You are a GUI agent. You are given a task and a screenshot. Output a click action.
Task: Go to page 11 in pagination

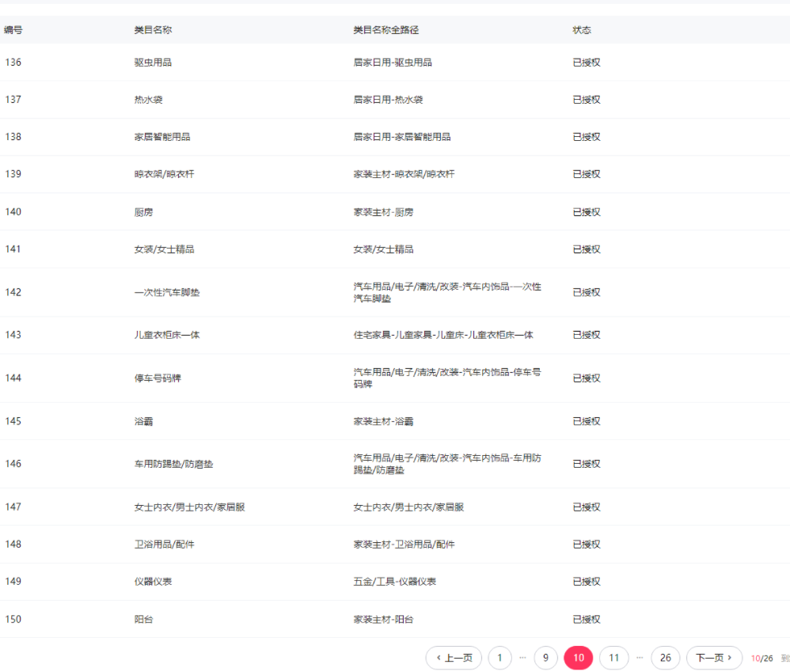(613, 658)
